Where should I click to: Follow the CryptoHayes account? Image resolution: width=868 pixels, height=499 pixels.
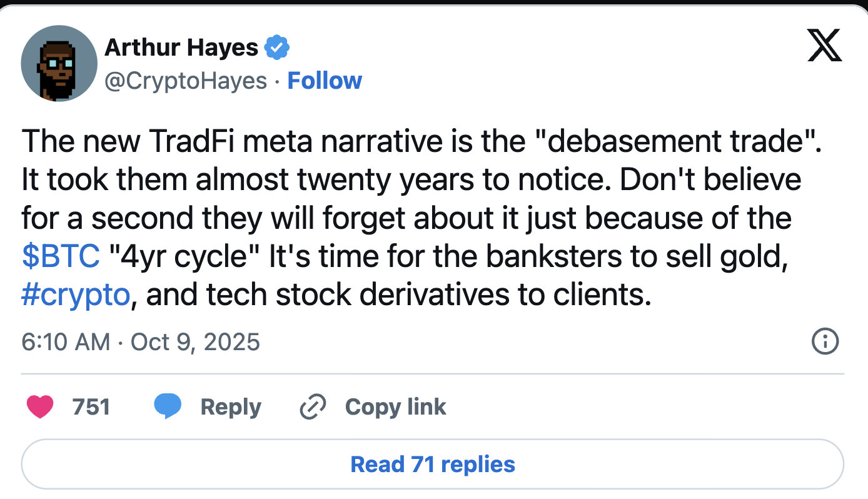(x=325, y=81)
